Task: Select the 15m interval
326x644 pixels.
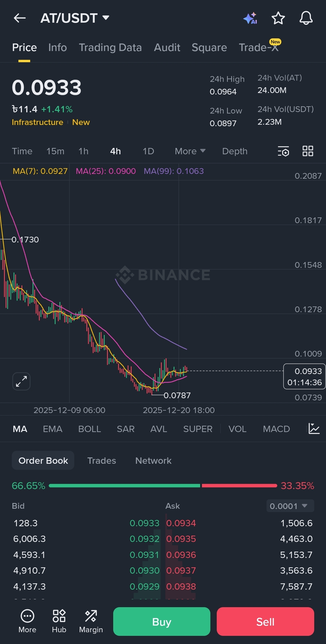Action: coord(55,151)
